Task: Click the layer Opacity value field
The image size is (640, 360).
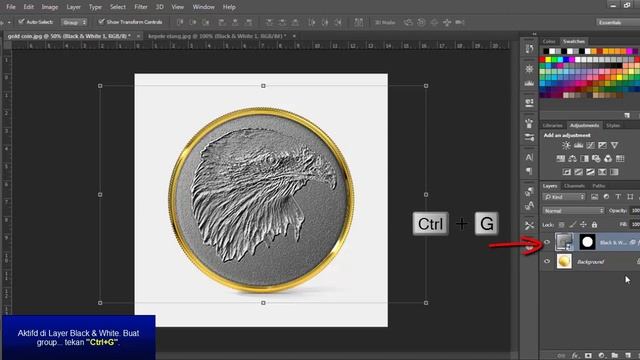Action: coord(635,211)
